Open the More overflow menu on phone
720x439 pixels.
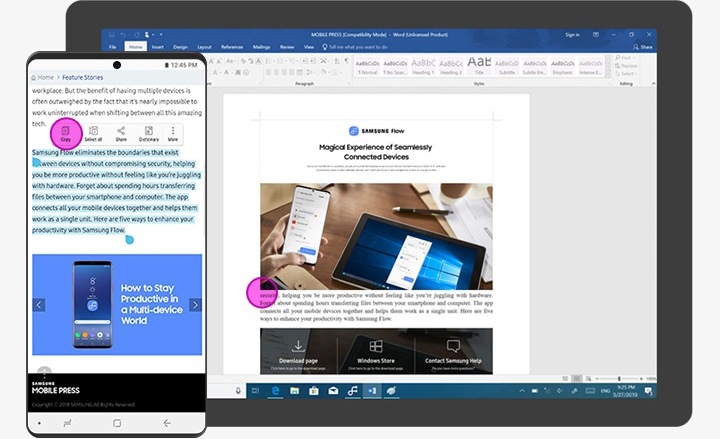(173, 133)
